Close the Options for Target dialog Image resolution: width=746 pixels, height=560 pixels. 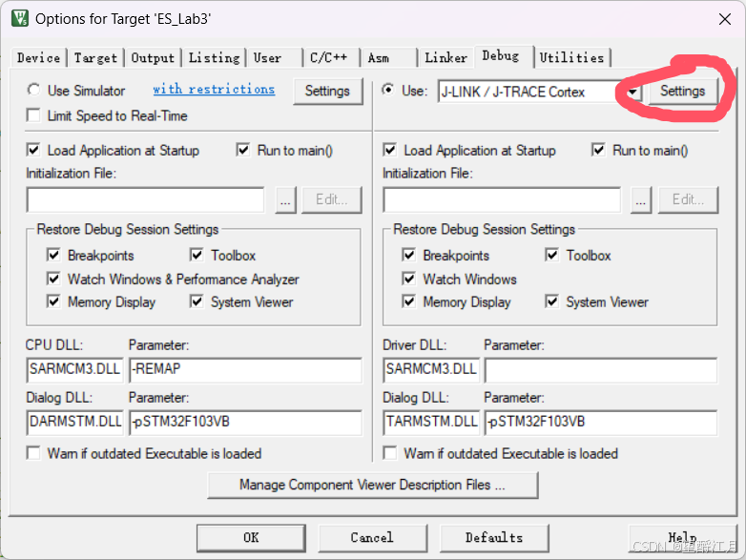tap(725, 19)
